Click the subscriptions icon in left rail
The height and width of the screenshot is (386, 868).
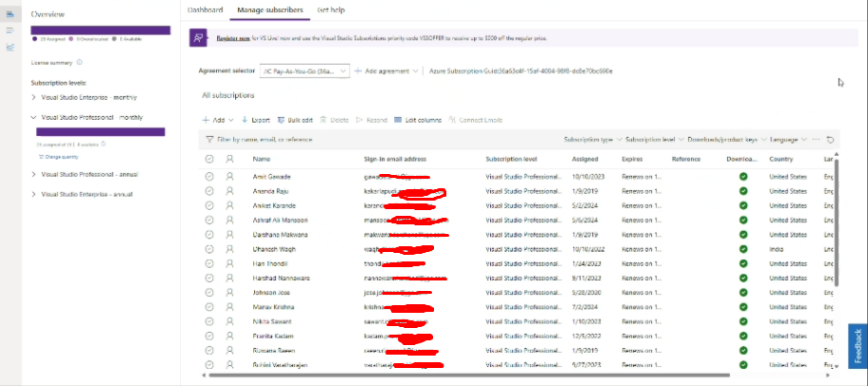click(x=10, y=14)
